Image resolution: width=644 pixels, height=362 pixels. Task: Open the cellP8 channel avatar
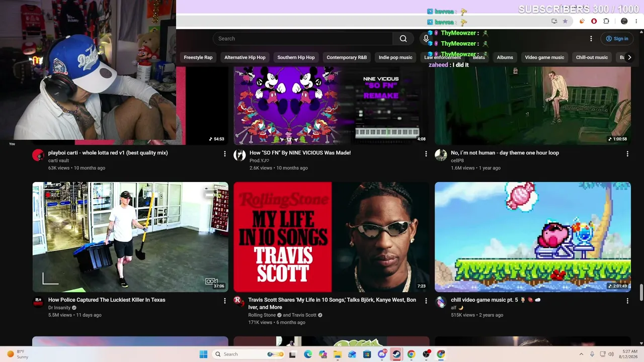coord(441,155)
